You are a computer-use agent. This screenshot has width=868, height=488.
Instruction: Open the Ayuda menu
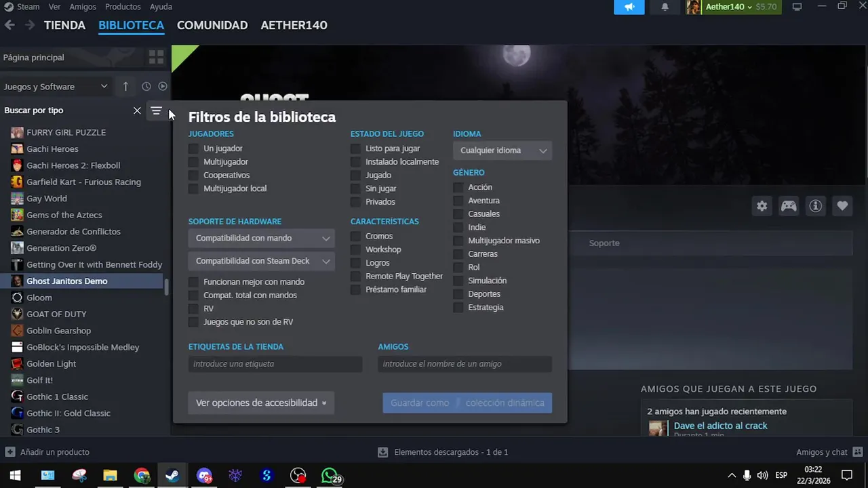tap(161, 7)
